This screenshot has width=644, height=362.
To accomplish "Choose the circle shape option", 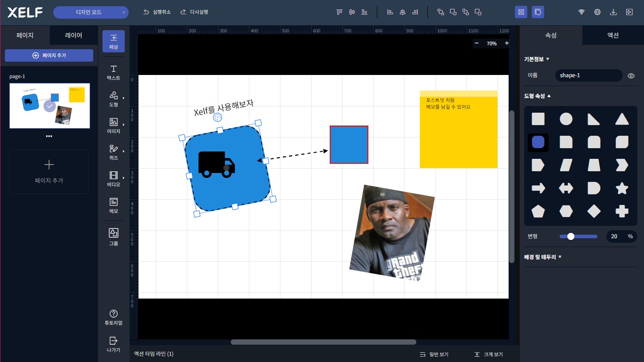I will pyautogui.click(x=566, y=119).
